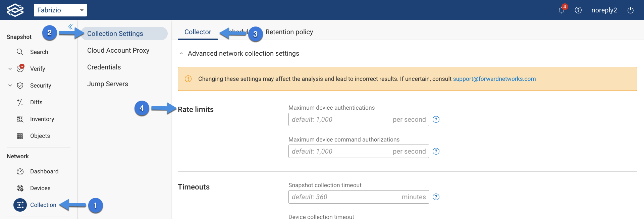Select the Collector tab

[198, 32]
